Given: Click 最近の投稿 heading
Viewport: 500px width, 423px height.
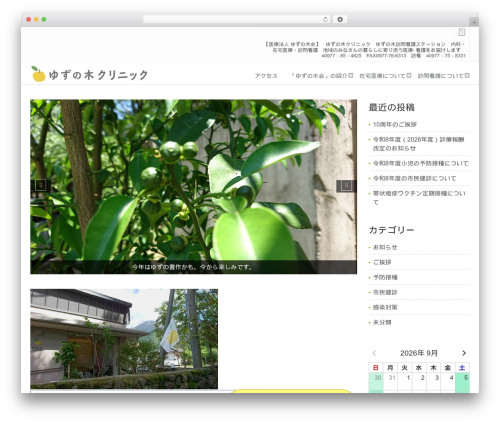Looking at the screenshot, I should [392, 107].
